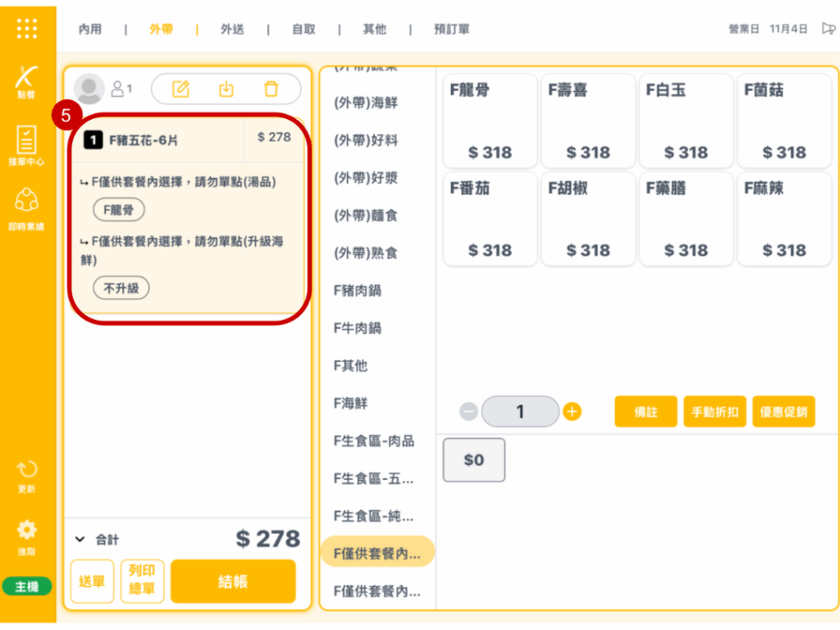Switch to 外送 delivery tab
Viewport: 840px width, 630px height.
point(232,30)
